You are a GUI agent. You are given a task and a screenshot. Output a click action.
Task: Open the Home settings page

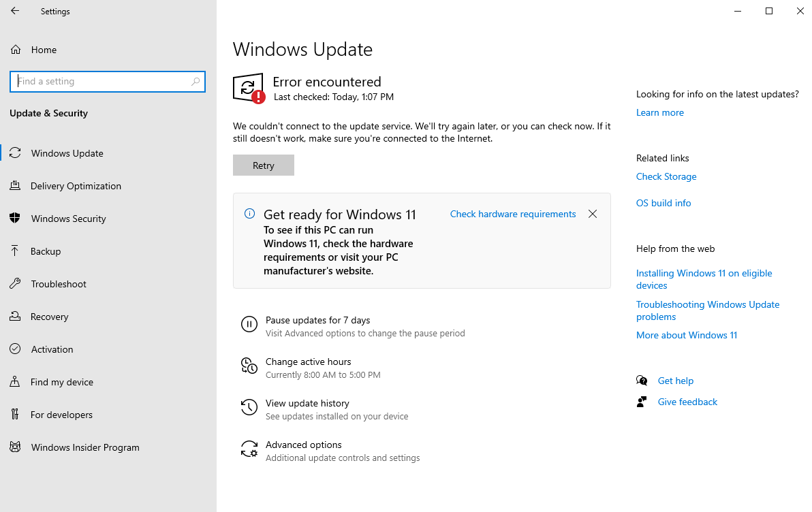click(44, 50)
